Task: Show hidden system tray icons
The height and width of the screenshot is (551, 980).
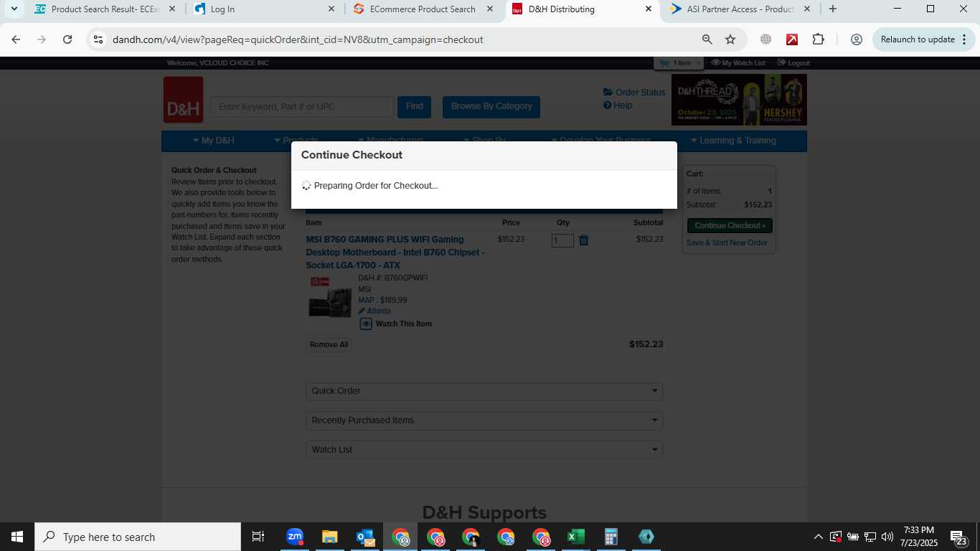Action: pos(818,537)
